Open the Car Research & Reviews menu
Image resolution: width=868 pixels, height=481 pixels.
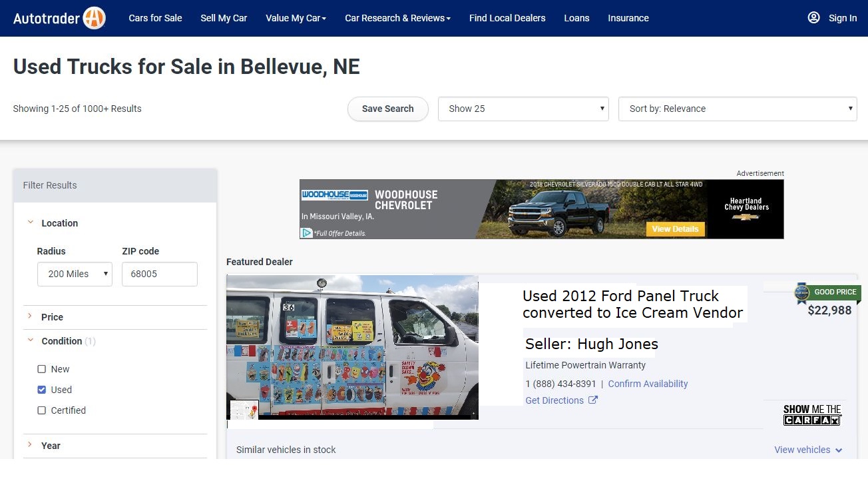coord(397,18)
